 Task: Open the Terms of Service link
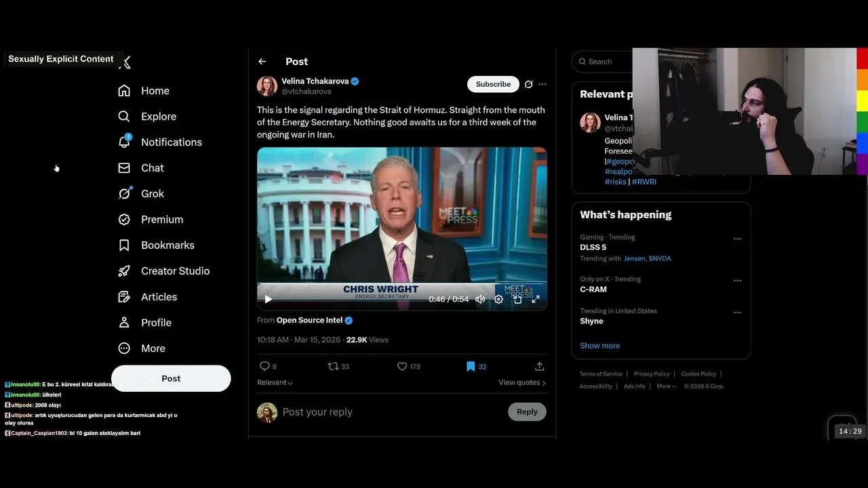[x=601, y=374]
